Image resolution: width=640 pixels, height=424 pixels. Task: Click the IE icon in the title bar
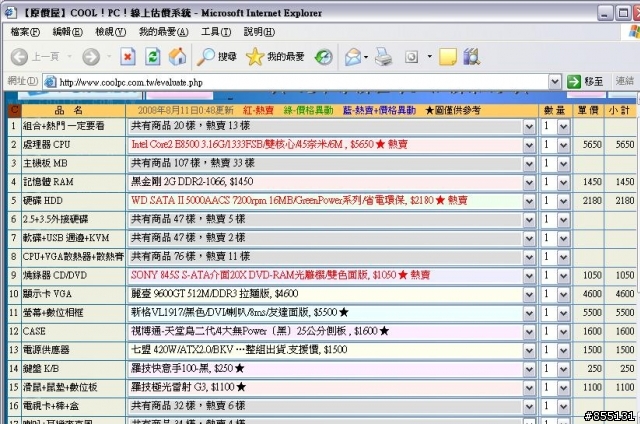point(10,13)
